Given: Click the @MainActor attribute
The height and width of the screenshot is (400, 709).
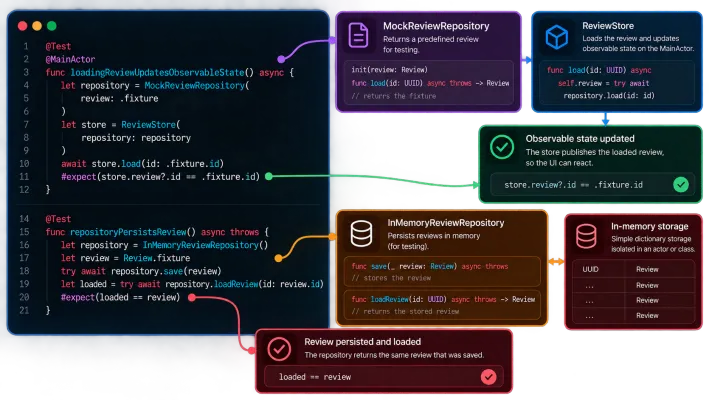Looking at the screenshot, I should [70, 59].
